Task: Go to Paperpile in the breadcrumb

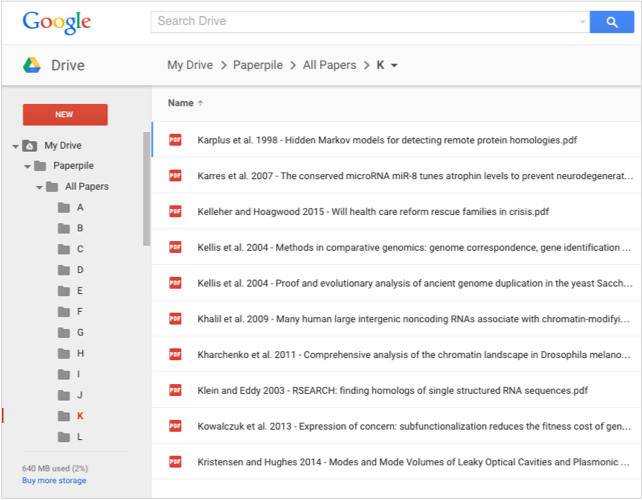Action: 258,65
